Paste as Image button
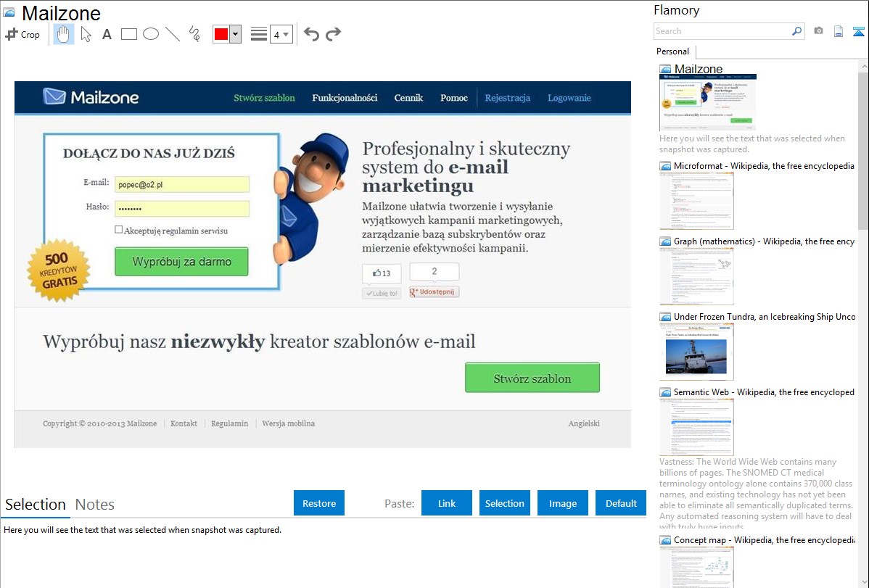The width and height of the screenshot is (869, 588). [x=562, y=503]
